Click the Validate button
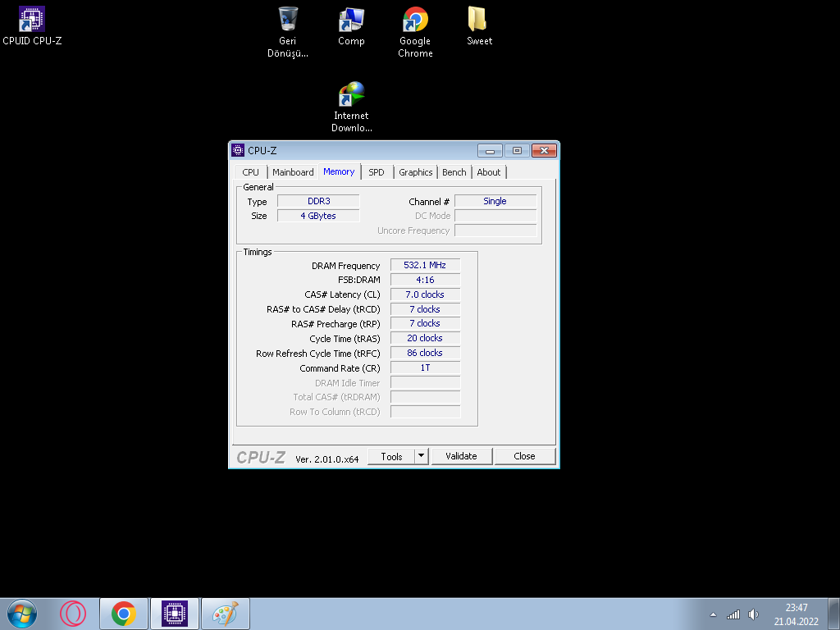Viewport: 840px width, 630px height. 461,456
